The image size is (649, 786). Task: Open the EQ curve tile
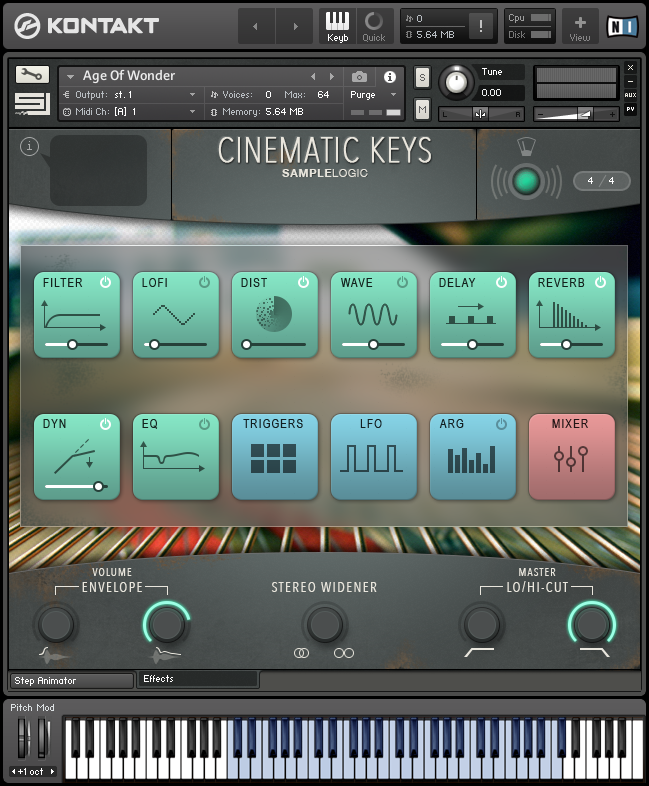[x=175, y=457]
